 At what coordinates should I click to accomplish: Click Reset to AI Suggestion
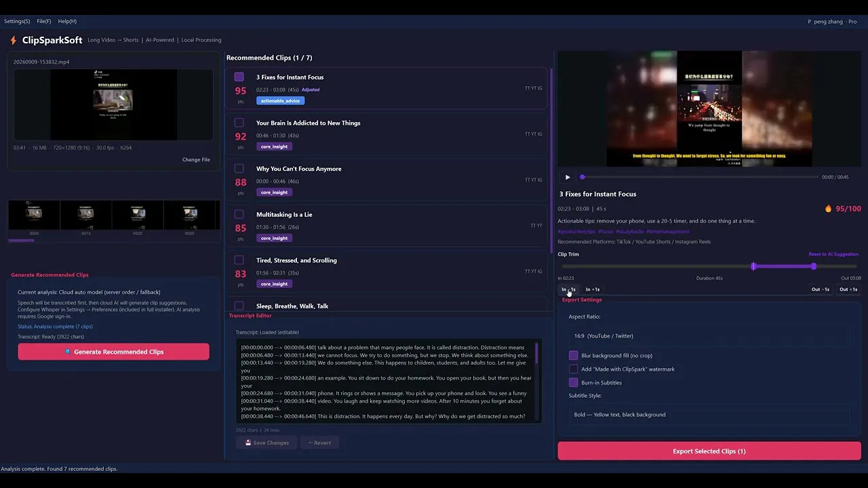833,254
